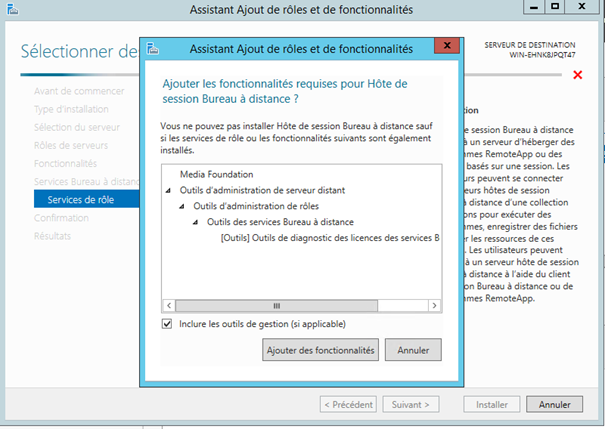
Task: Click the red X error icon
Action: [577, 75]
